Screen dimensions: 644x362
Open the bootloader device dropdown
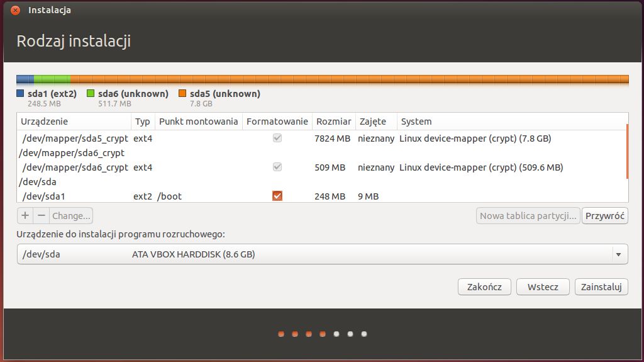pyautogui.click(x=314, y=254)
